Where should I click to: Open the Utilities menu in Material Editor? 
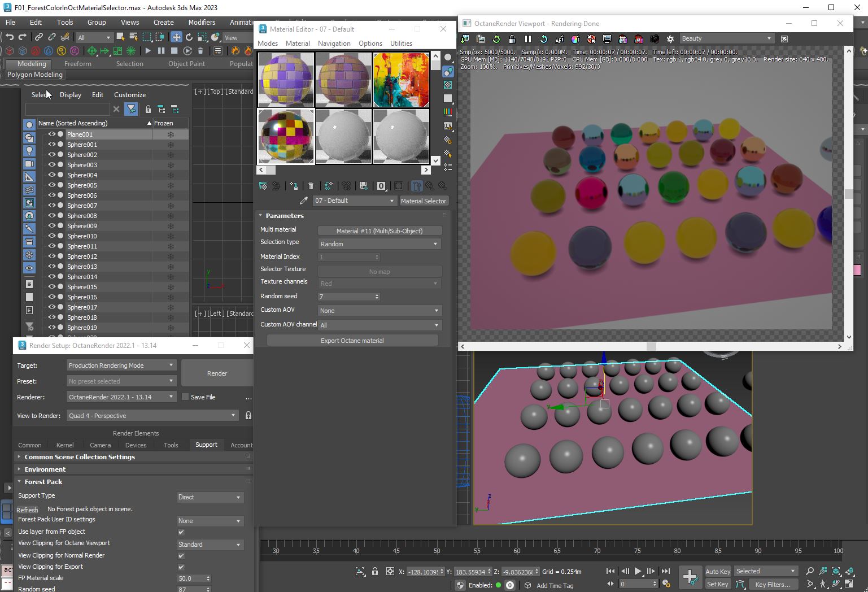(401, 43)
